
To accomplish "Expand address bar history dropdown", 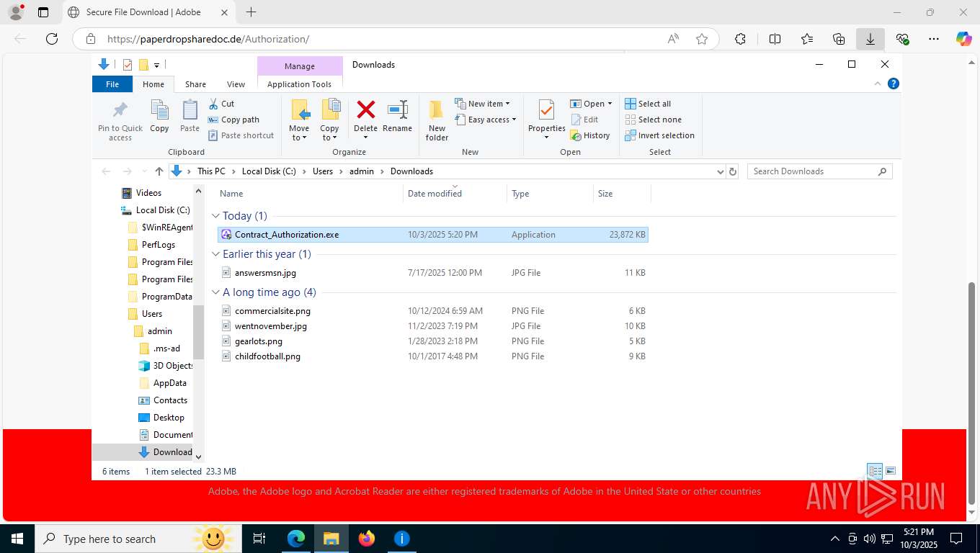I will (720, 171).
